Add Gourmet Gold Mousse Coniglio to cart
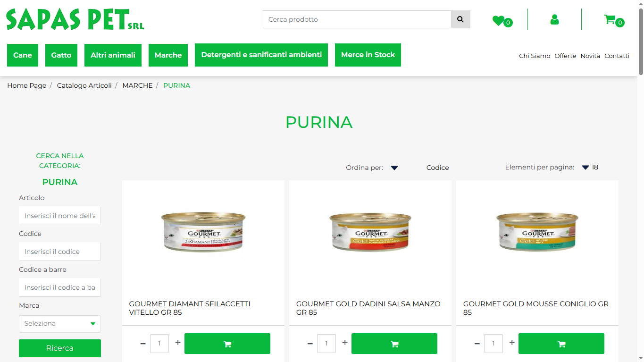The image size is (644, 362). pyautogui.click(x=561, y=344)
